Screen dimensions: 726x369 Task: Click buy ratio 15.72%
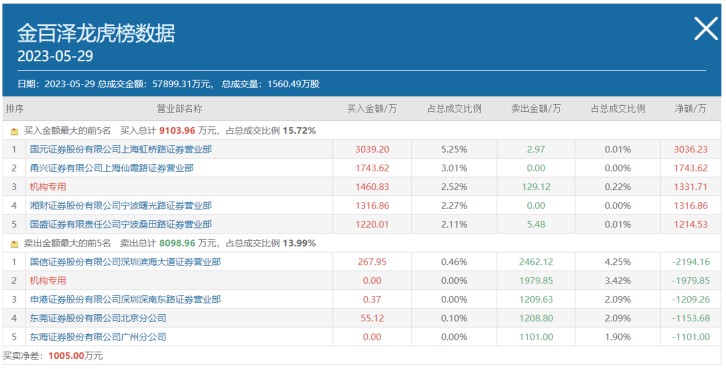click(x=299, y=131)
